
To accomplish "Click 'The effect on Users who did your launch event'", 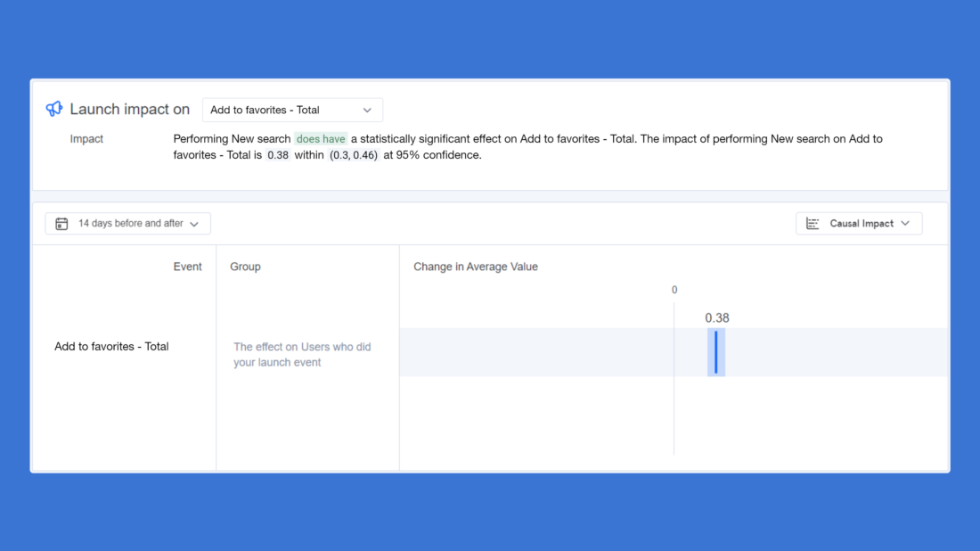I will [x=302, y=354].
